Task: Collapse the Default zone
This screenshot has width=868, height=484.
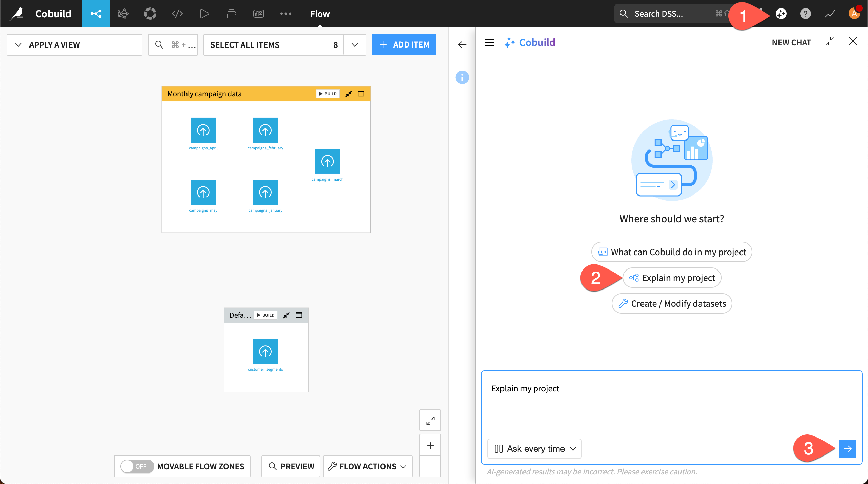Action: (x=287, y=315)
